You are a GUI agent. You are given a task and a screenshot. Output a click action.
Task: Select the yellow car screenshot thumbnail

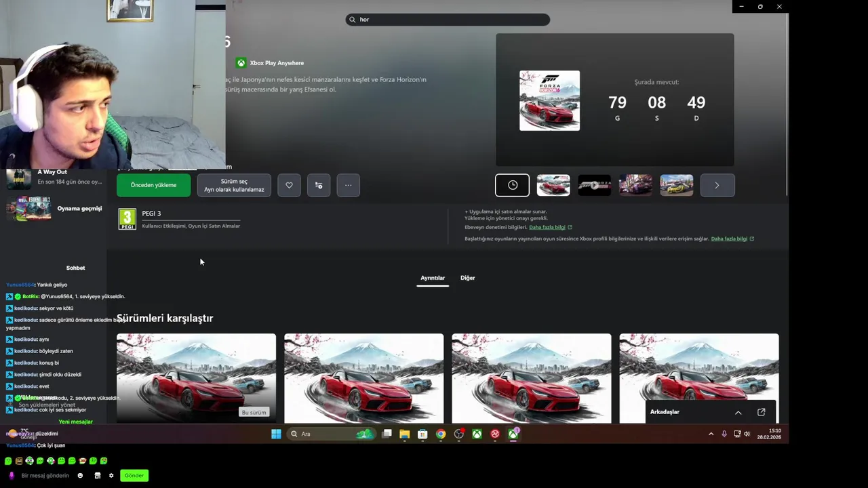point(677,185)
